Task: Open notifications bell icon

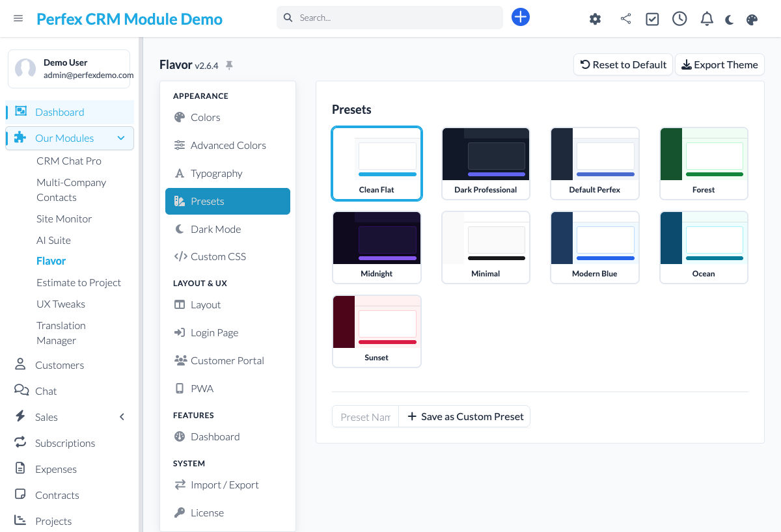Action: coord(707,19)
